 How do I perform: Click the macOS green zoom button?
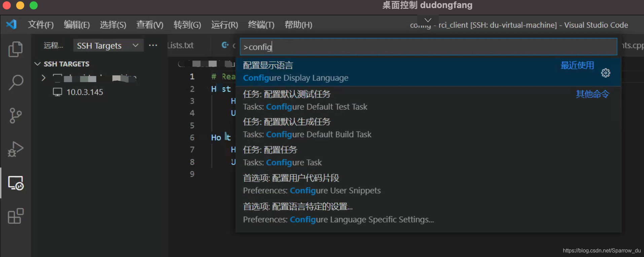34,5
